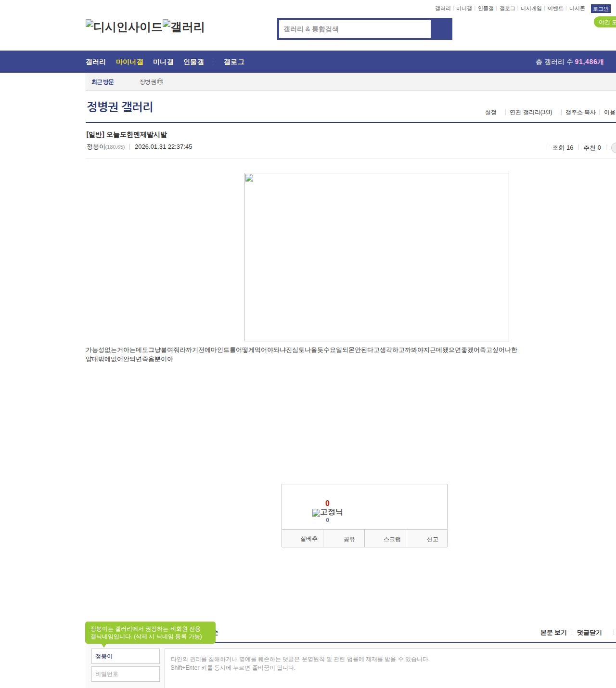Screen dimensions: 616x688
Task: Click 본문 보기 to show post body
Action: pyautogui.click(x=553, y=633)
